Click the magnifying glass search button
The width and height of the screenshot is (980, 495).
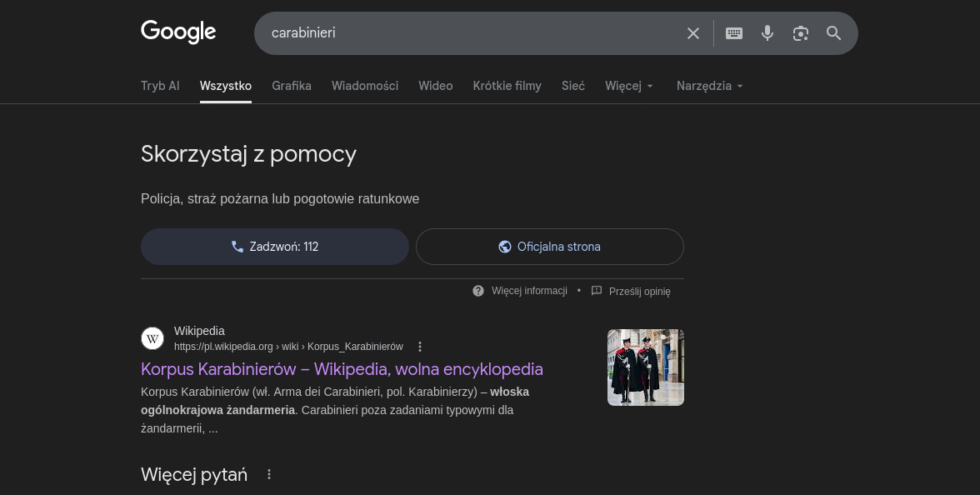pyautogui.click(x=833, y=33)
